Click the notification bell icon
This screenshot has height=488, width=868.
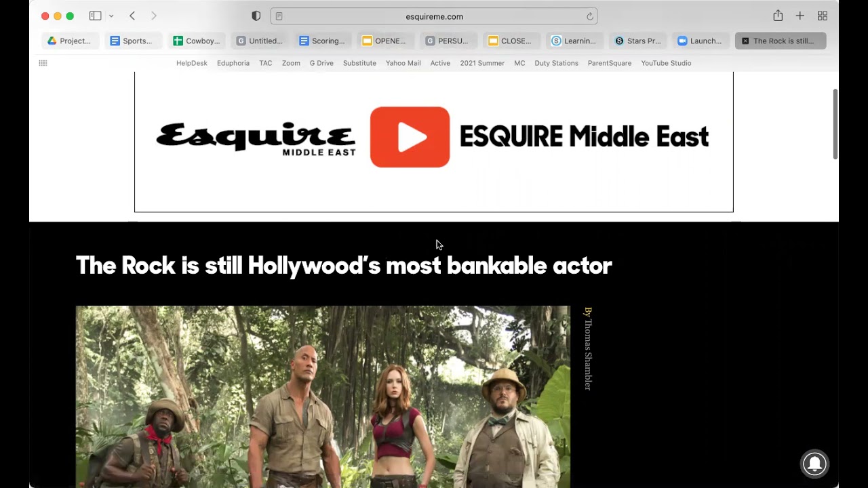click(814, 464)
